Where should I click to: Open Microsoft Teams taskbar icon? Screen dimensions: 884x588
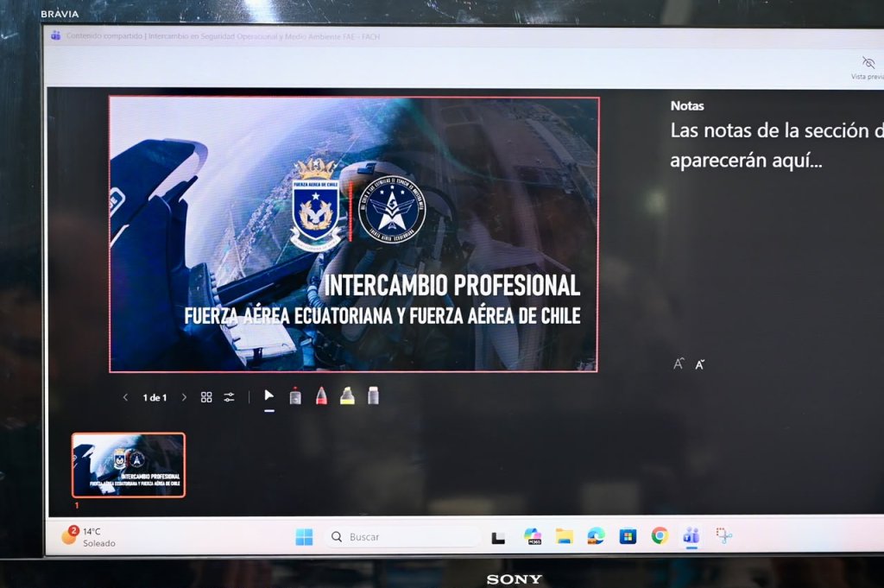pyautogui.click(x=691, y=535)
